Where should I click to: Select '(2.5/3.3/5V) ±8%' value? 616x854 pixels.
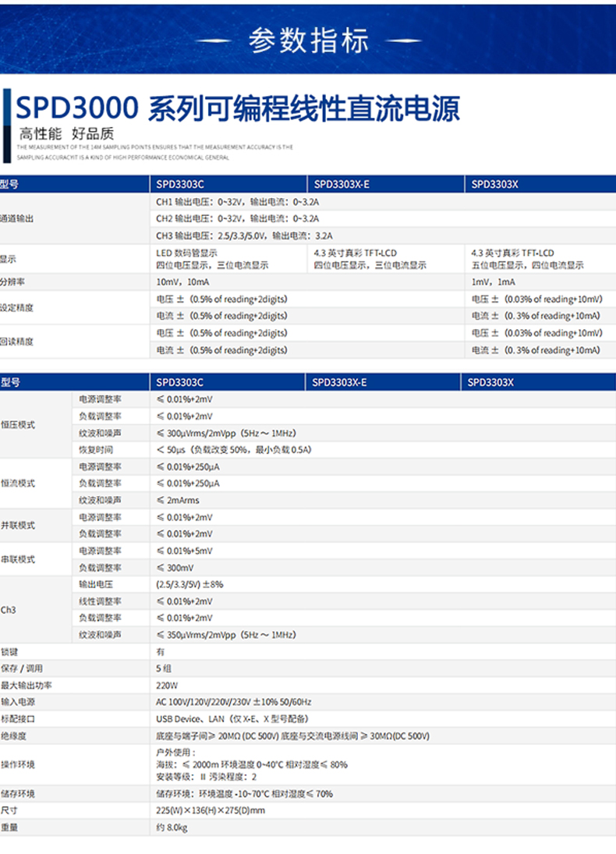click(189, 584)
